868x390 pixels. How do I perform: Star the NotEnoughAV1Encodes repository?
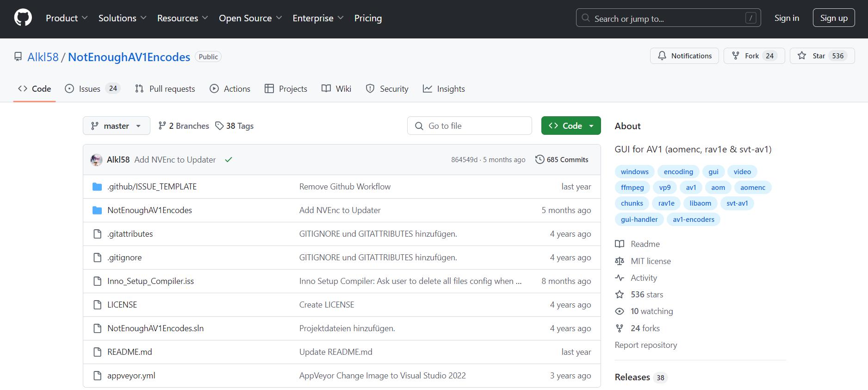click(x=822, y=56)
